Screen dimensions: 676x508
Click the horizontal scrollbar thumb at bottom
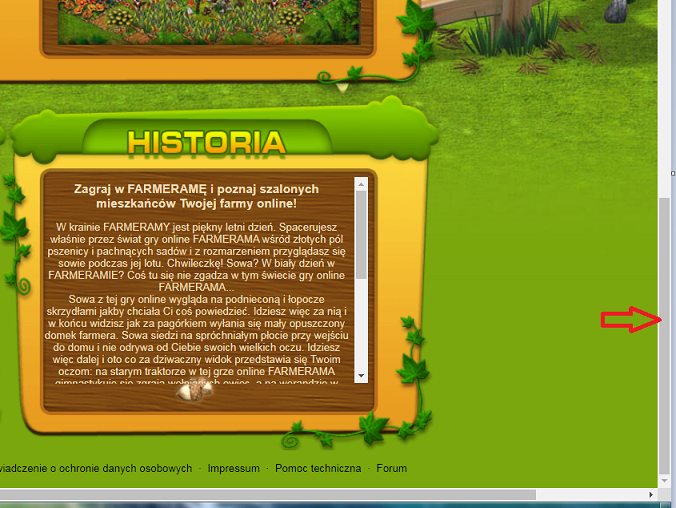[267, 495]
